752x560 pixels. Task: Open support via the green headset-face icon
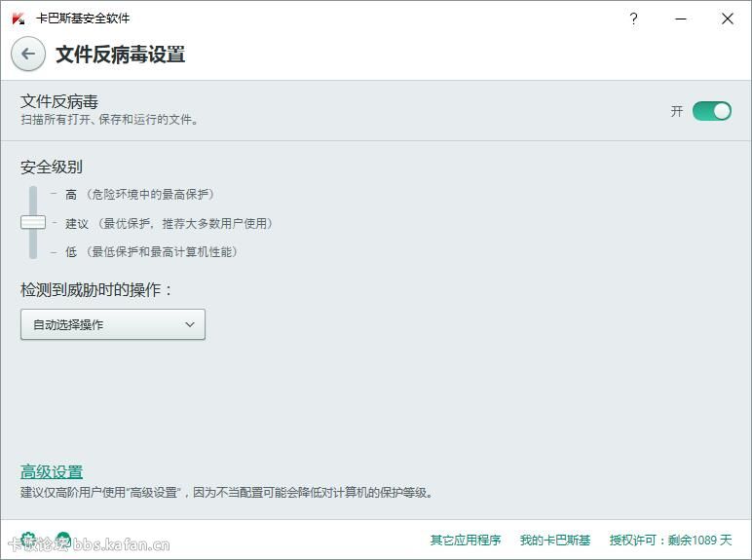(x=62, y=540)
